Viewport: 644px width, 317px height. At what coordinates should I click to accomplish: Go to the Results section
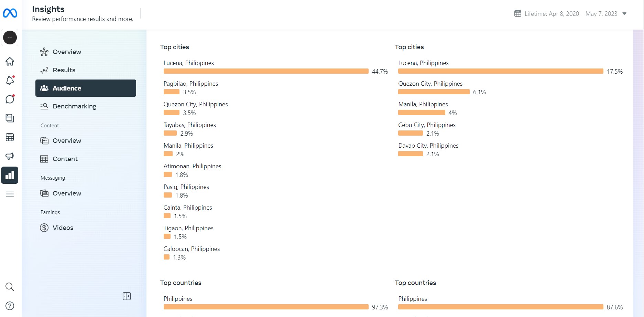point(64,70)
